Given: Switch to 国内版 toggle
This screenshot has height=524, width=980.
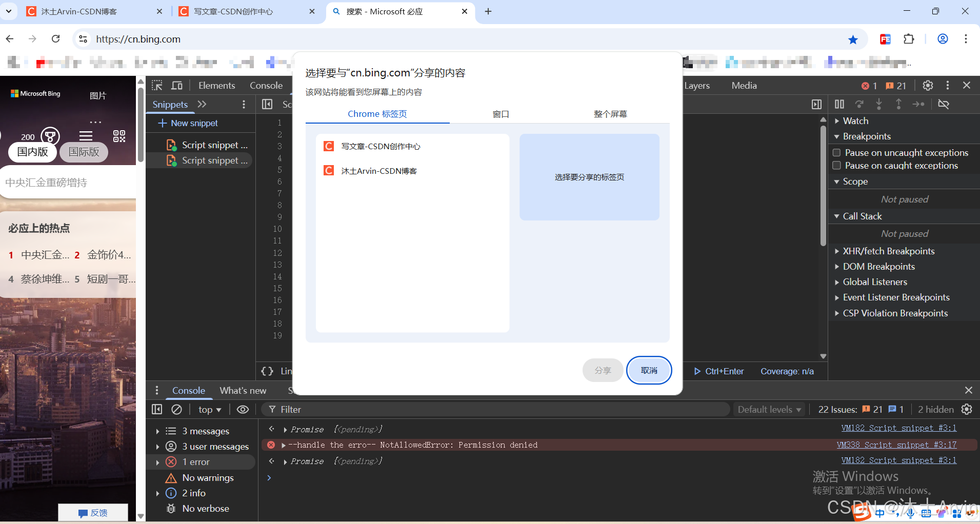Looking at the screenshot, I should tap(33, 152).
